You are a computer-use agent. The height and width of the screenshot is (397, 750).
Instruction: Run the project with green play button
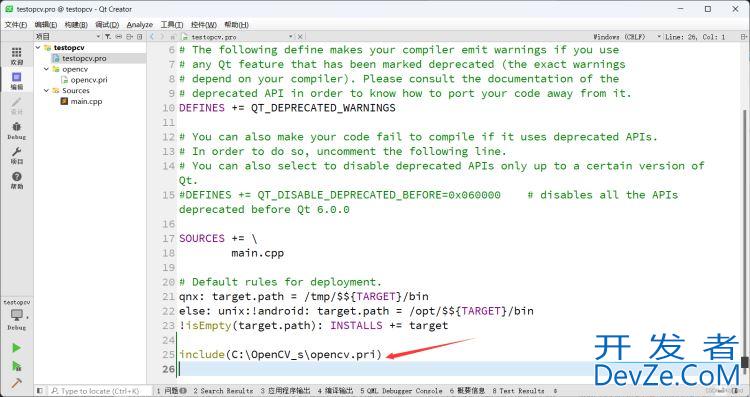[16, 348]
